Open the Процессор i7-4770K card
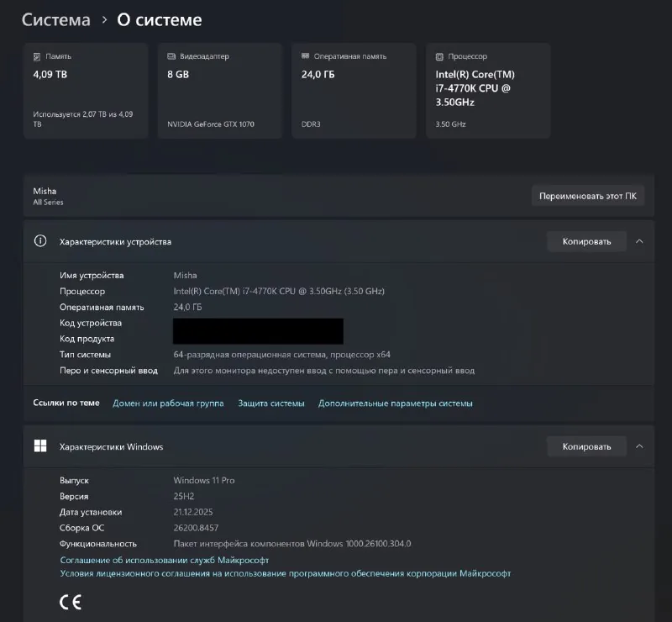 488,91
